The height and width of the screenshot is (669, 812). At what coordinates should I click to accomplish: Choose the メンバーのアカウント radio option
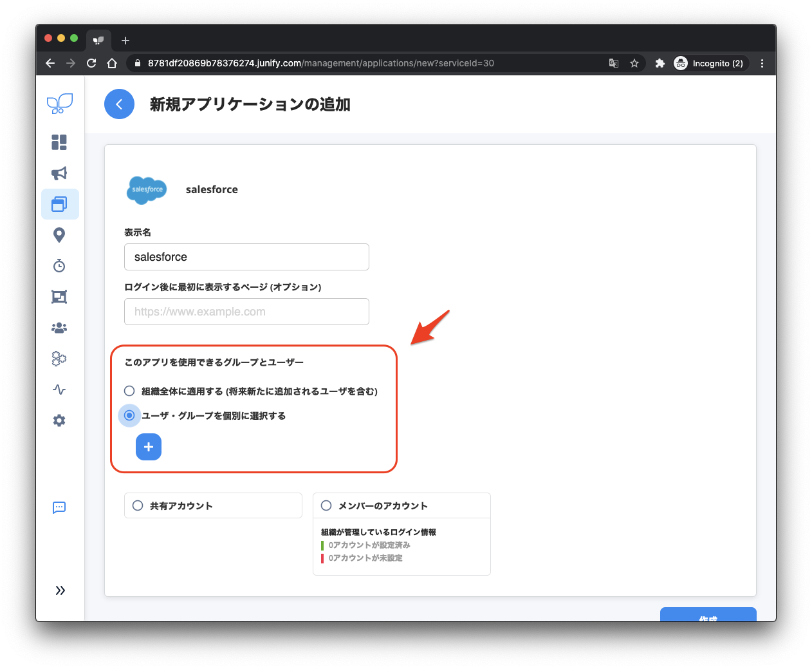click(326, 505)
